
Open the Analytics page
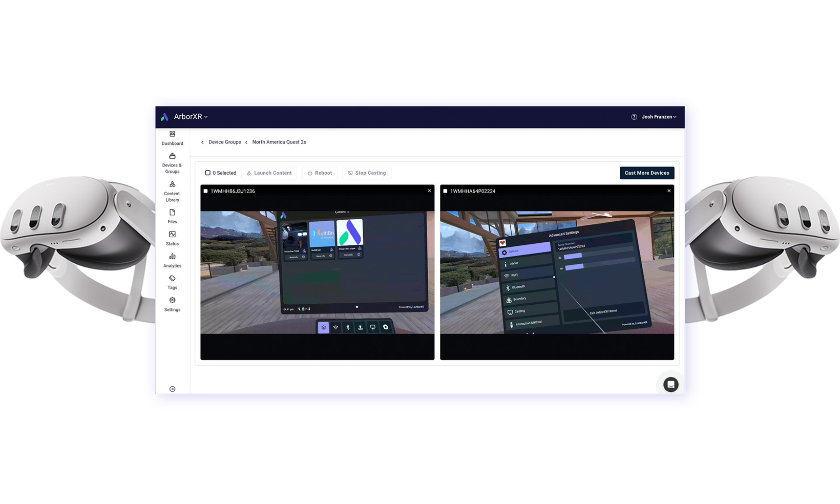click(172, 261)
